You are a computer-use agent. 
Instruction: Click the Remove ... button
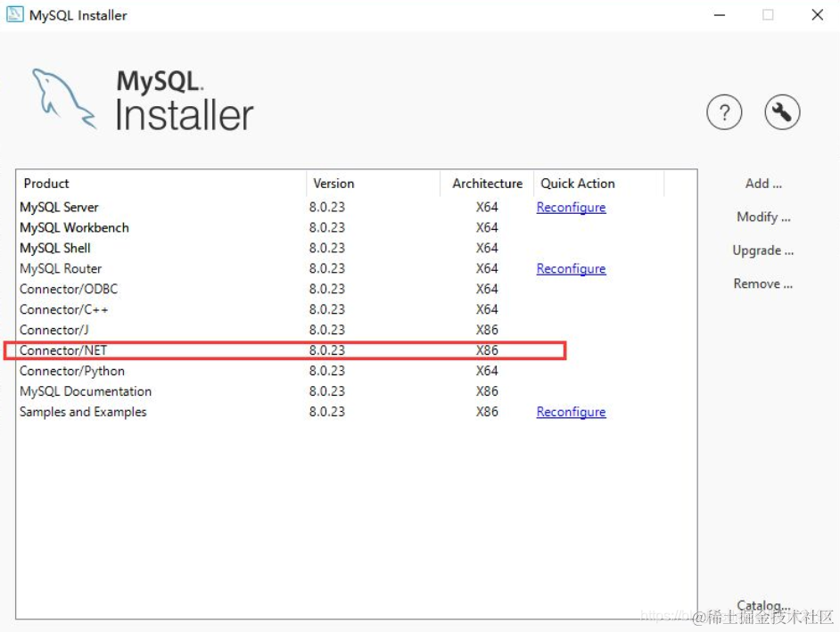coord(762,283)
